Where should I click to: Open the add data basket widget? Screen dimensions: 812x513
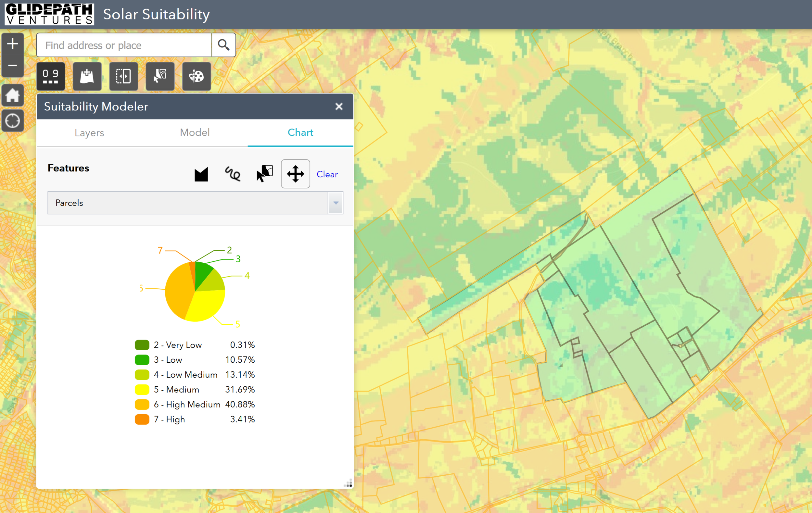pos(87,77)
